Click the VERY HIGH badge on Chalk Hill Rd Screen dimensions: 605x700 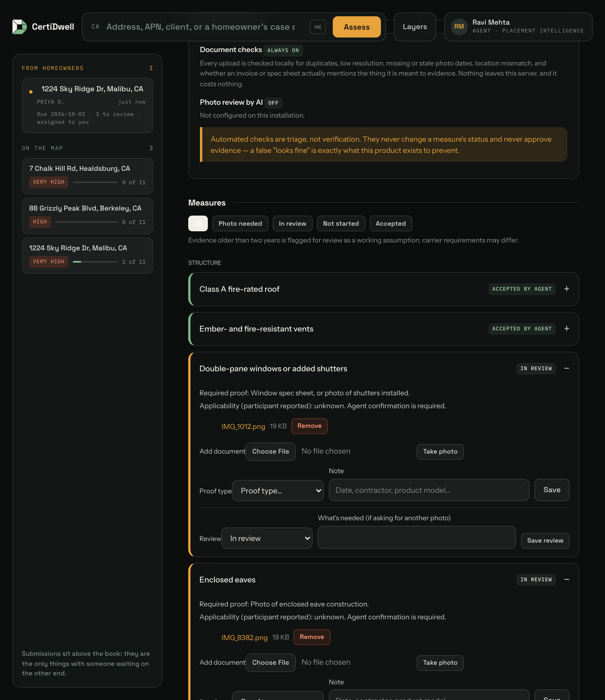coord(48,182)
